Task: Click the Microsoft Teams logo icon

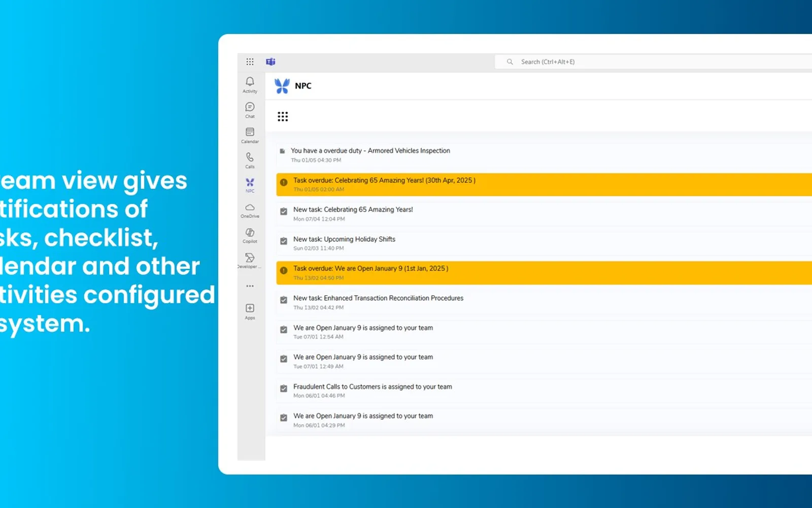Action: [270, 62]
